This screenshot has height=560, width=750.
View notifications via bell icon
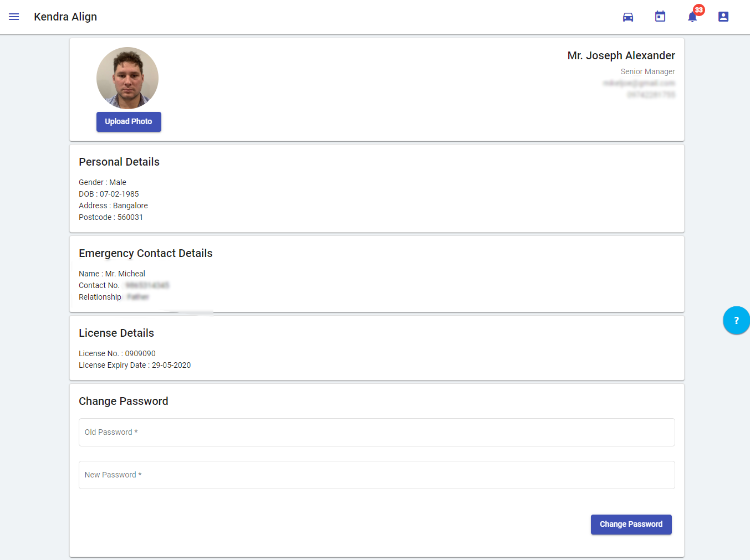(x=692, y=17)
